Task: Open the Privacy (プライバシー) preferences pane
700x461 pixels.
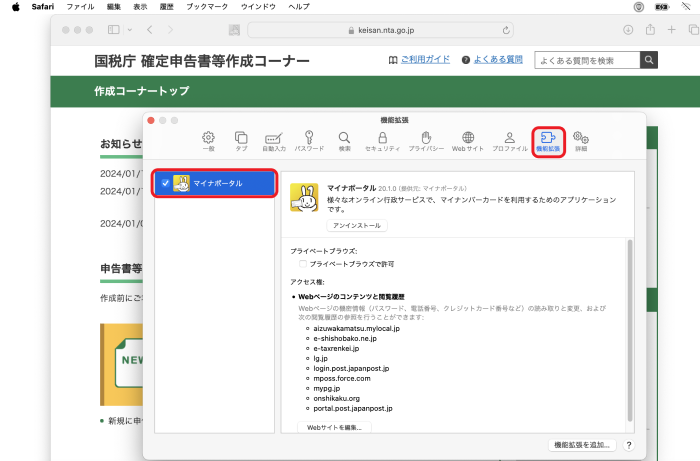Action: pos(426,141)
